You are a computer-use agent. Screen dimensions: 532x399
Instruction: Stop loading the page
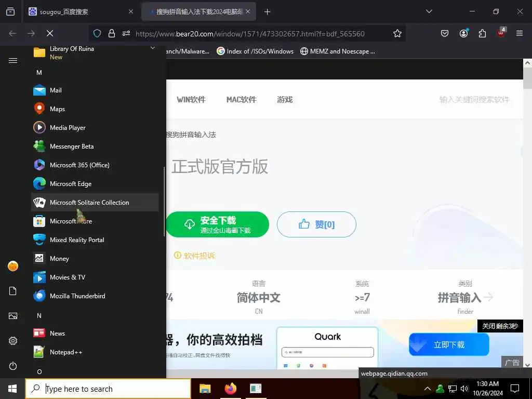click(x=50, y=33)
